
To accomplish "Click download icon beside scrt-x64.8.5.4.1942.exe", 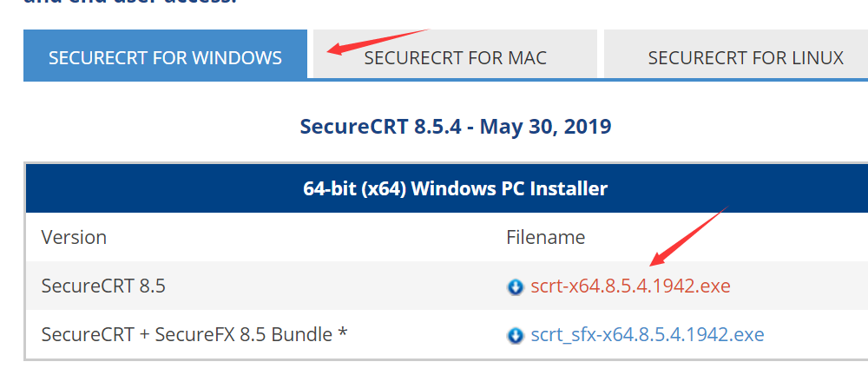I will pyautogui.click(x=515, y=287).
